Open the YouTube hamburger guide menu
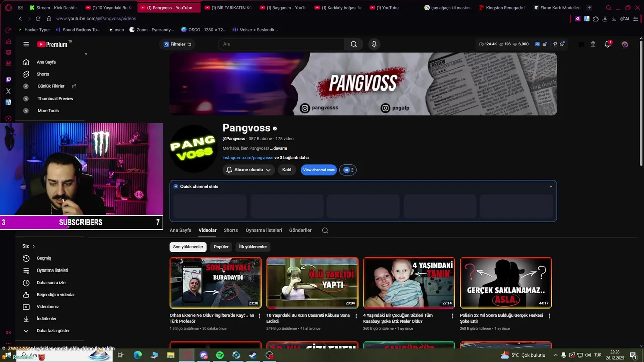 point(26,44)
